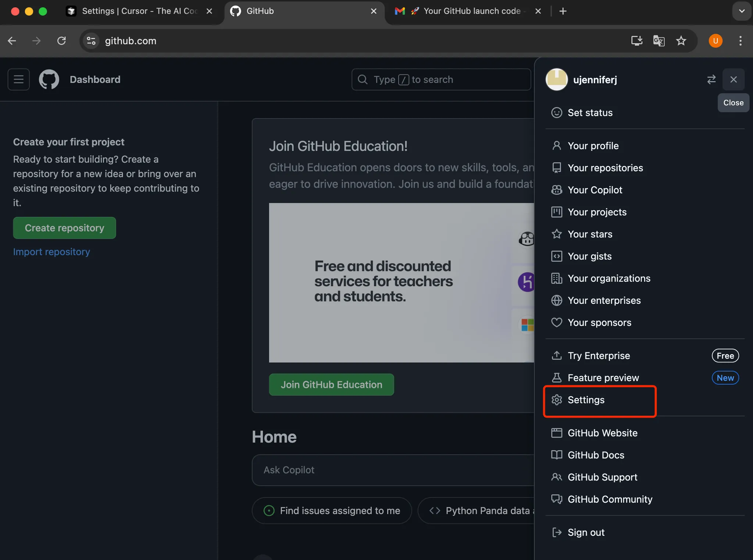
Task: Open Your projects
Action: tap(645, 212)
